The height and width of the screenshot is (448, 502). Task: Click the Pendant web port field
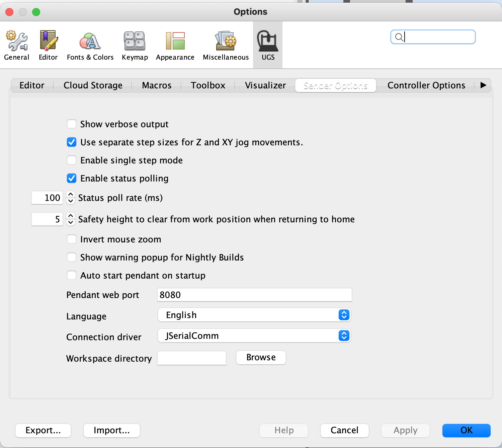click(254, 295)
